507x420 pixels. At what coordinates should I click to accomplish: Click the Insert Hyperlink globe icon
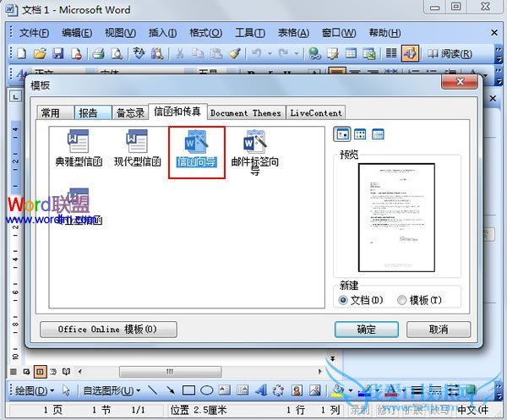[x=314, y=53]
